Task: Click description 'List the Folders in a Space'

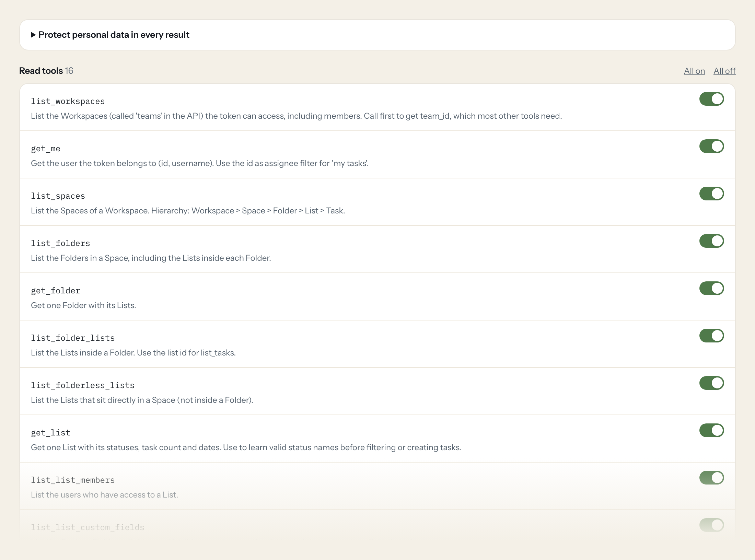Action: (151, 258)
